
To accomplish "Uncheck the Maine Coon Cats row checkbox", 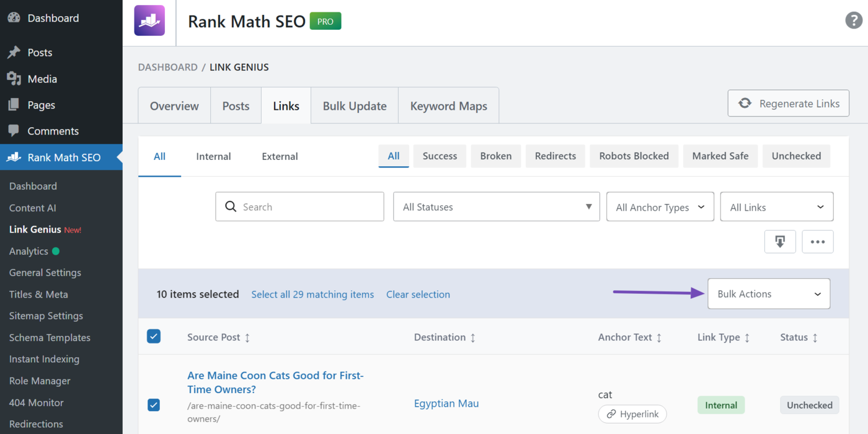I will (x=154, y=405).
